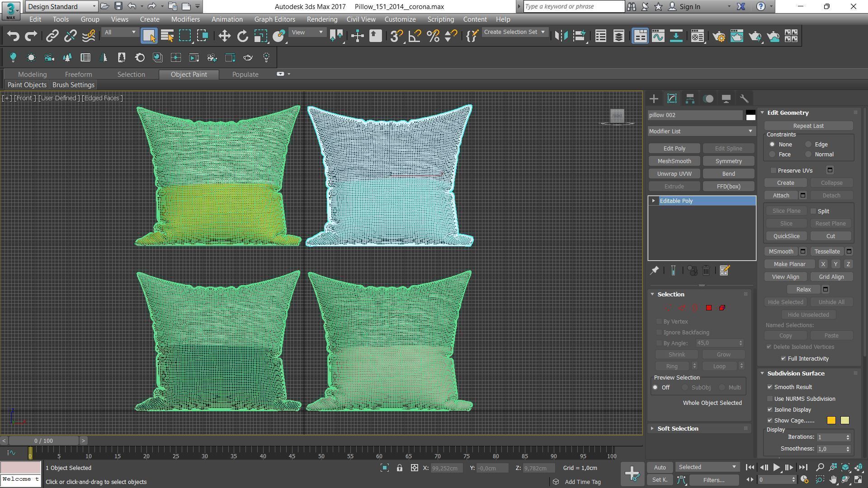Toggle the Angle Snap tool
The height and width of the screenshot is (488, 868).
tap(415, 36)
